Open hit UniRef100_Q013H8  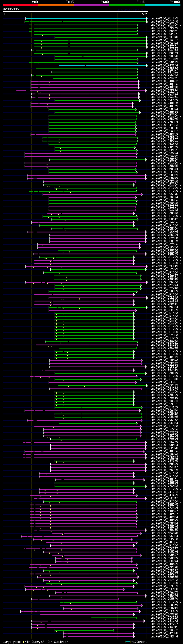164,22
